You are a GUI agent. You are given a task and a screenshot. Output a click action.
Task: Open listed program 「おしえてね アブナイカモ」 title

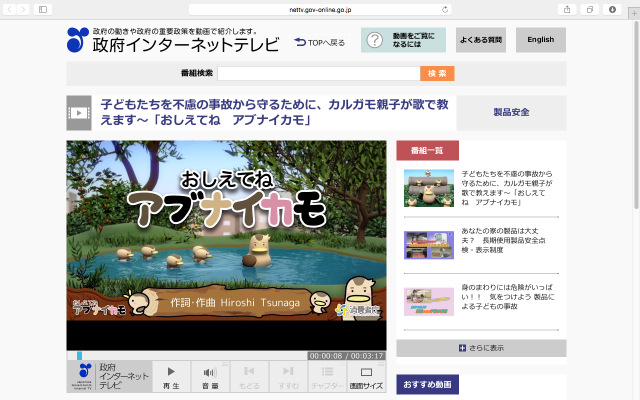507,188
